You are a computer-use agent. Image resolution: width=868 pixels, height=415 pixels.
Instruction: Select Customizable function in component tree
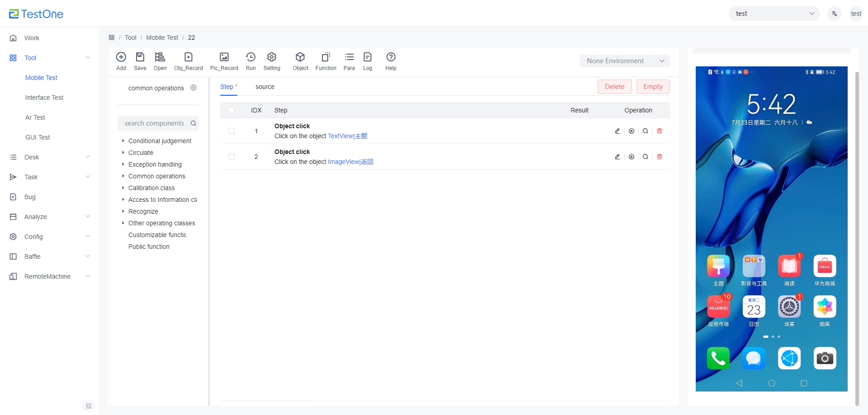click(157, 235)
